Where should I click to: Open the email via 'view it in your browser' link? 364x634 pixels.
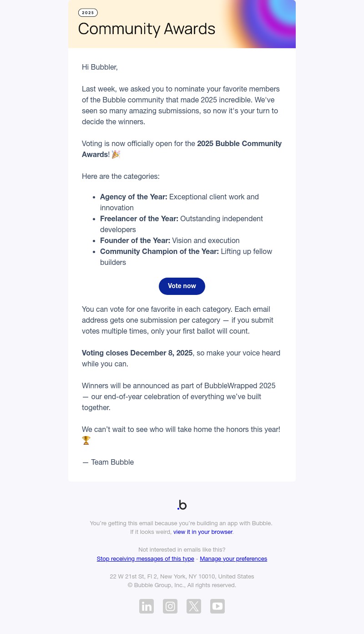pyautogui.click(x=203, y=532)
